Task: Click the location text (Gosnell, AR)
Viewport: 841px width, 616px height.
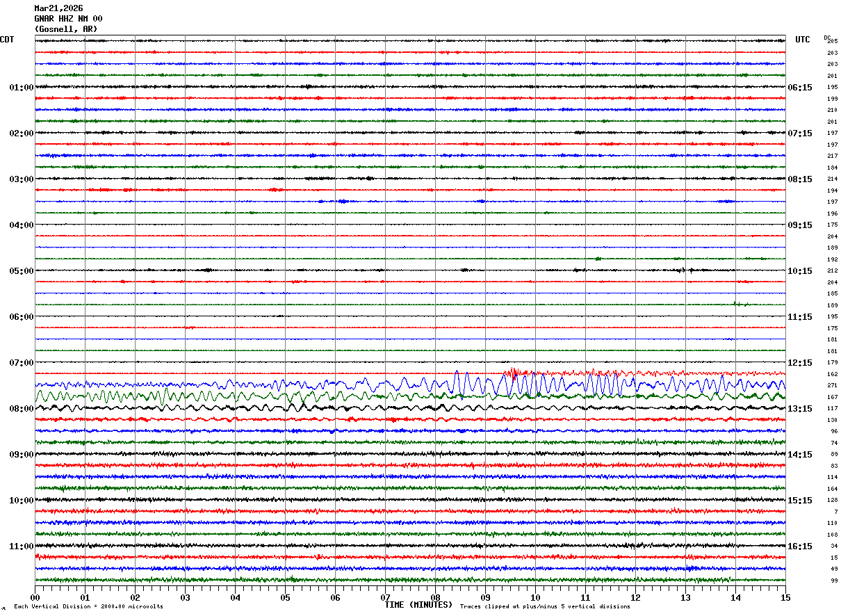Action: click(x=66, y=29)
